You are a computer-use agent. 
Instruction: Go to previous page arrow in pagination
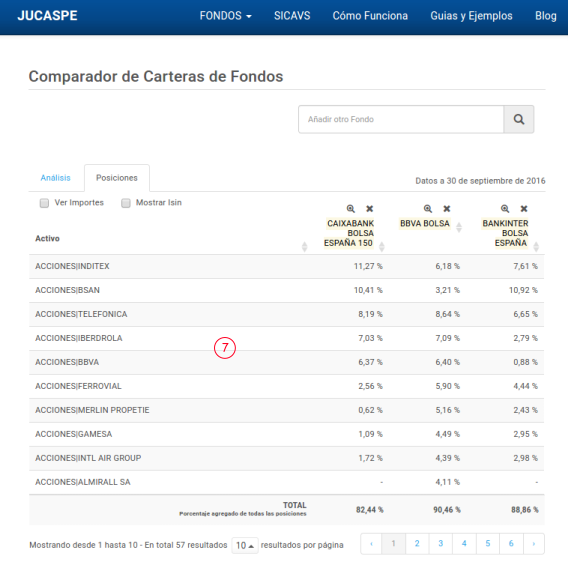[371, 544]
